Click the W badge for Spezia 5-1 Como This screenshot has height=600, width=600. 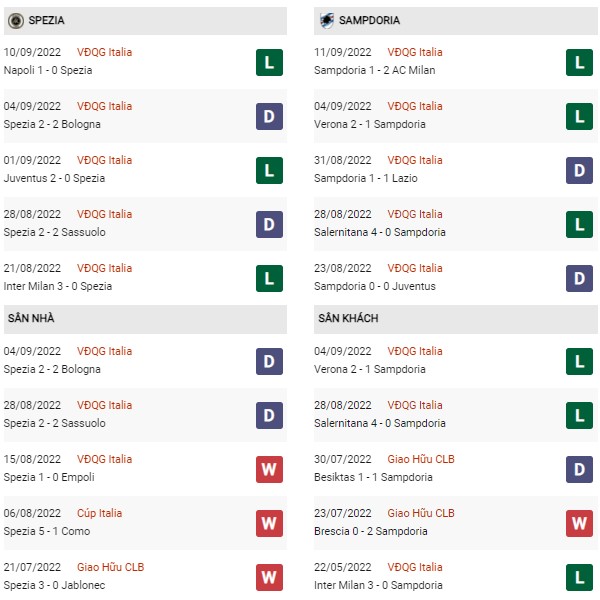click(269, 523)
